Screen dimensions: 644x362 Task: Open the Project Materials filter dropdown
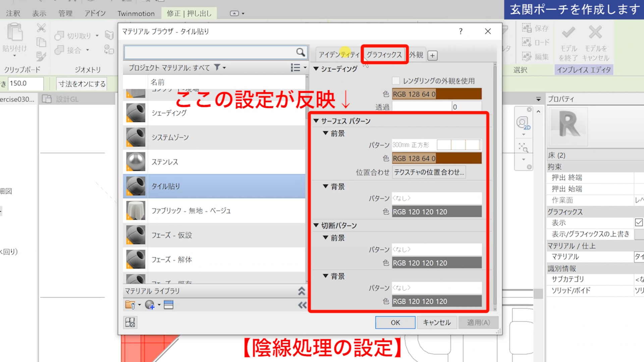[220, 68]
